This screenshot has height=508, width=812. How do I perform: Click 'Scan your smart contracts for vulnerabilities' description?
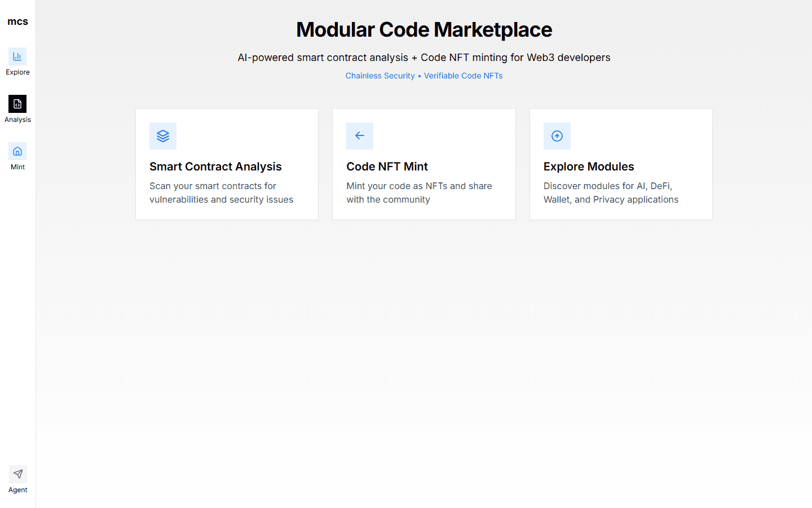(x=221, y=192)
